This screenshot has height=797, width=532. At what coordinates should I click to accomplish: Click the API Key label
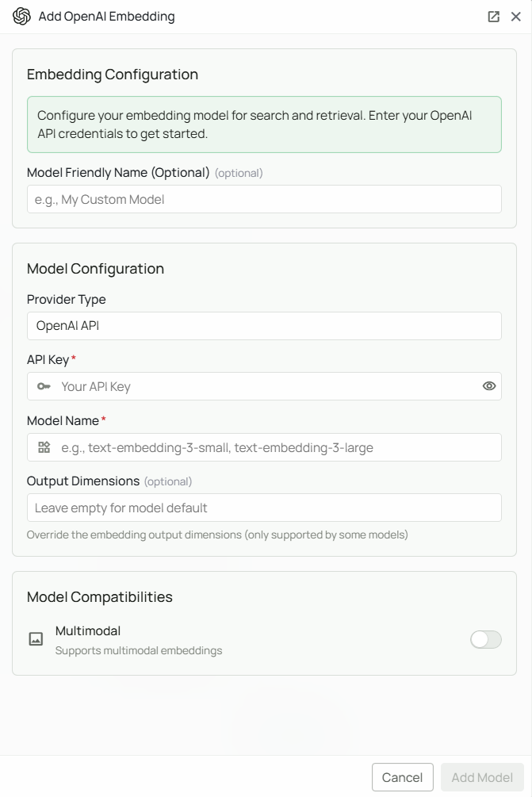pos(48,360)
